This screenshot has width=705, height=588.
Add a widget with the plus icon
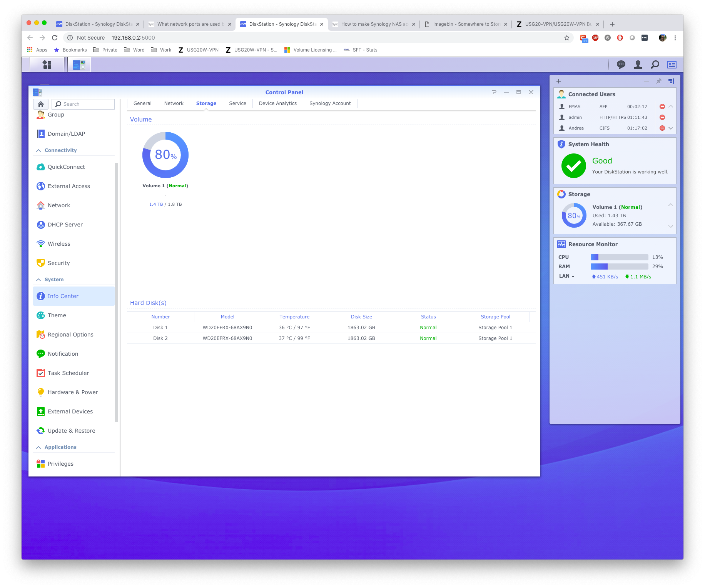pos(559,81)
